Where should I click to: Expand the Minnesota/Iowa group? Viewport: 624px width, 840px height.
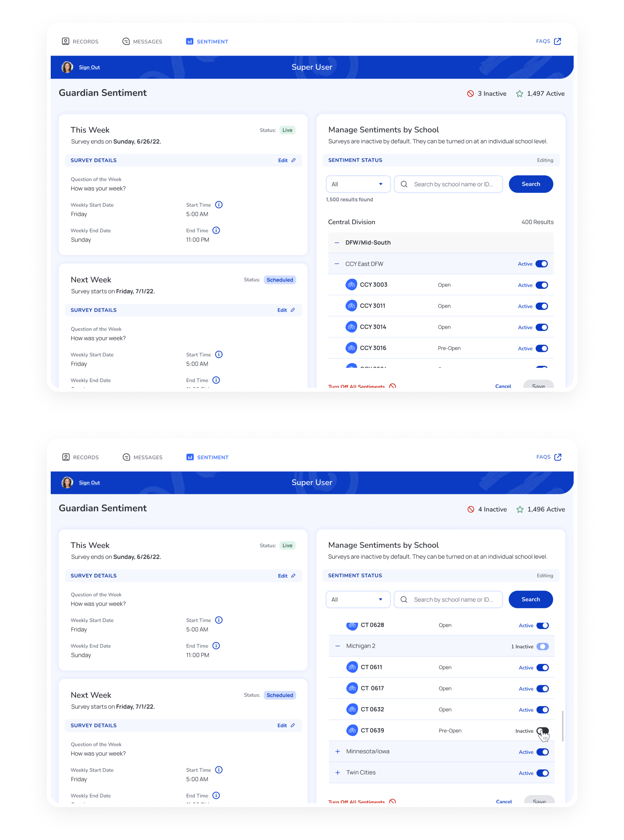click(x=338, y=752)
